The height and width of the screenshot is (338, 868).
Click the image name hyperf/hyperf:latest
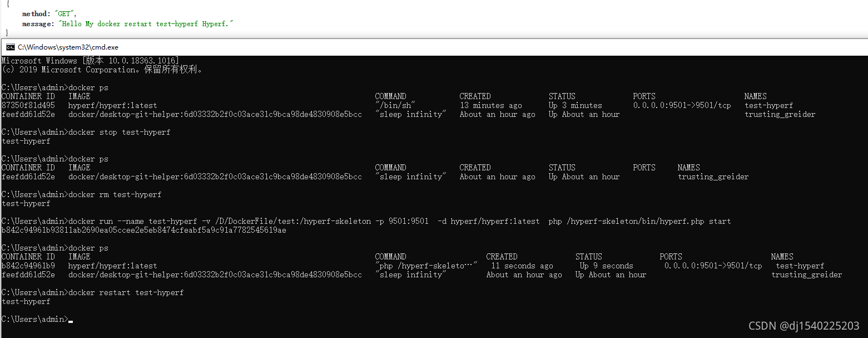coord(112,105)
